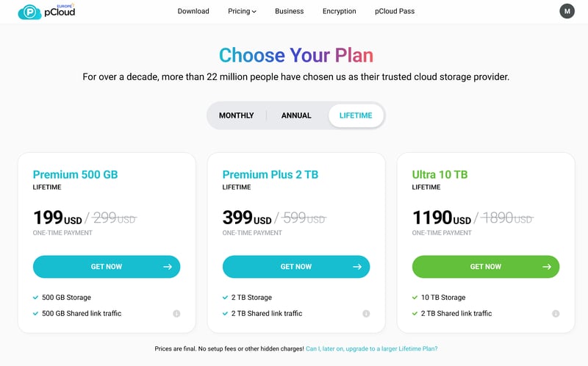Open the user profile avatar M
This screenshot has width=588, height=366.
(567, 11)
